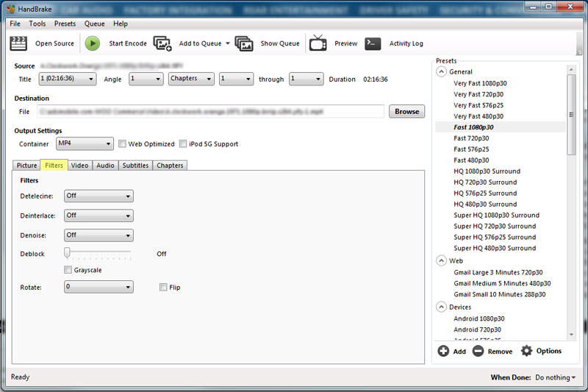Viewport: 588px width, 392px height.
Task: Open the Container MP4 dropdown
Action: tap(85, 143)
